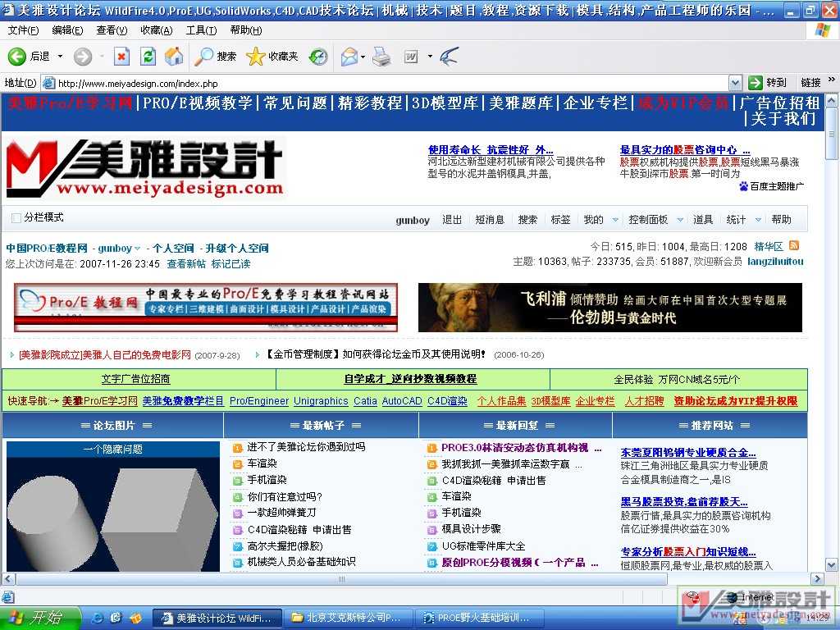Image resolution: width=840 pixels, height=630 pixels.
Task: Open History clock icon in toolbar
Action: pos(318,57)
